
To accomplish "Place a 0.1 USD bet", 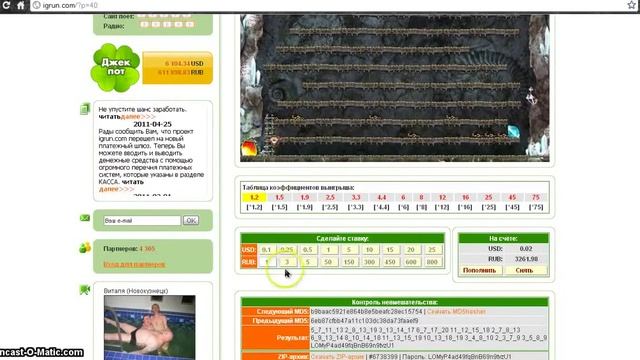I will 266,249.
